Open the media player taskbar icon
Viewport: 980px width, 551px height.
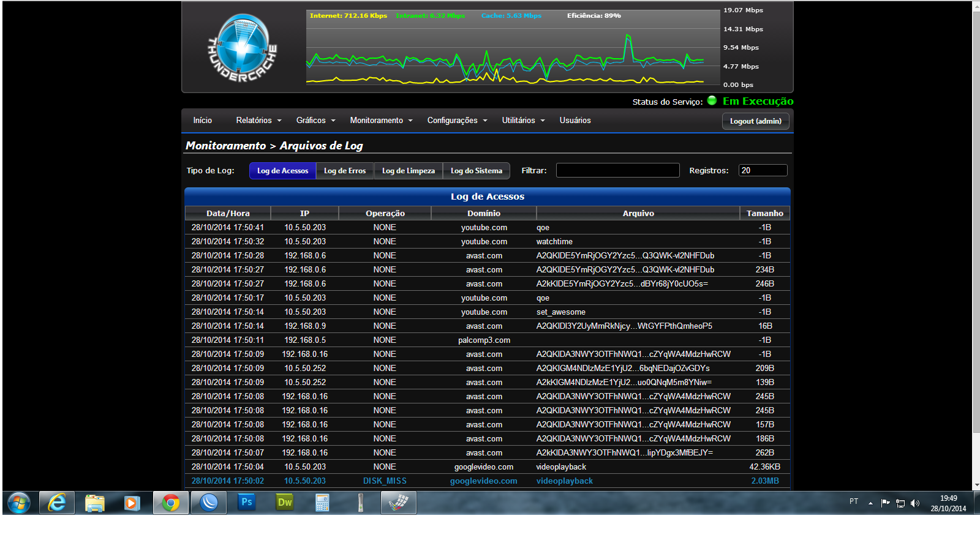tap(132, 503)
